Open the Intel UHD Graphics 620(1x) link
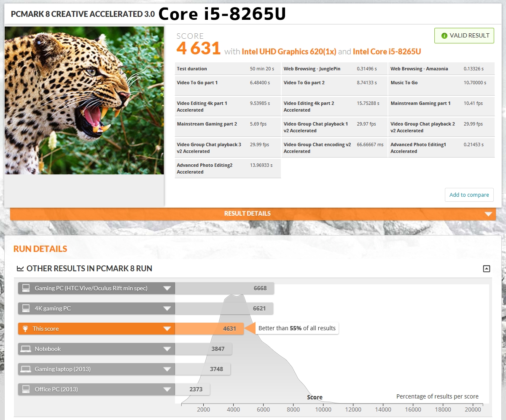This screenshot has width=506, height=420. point(289,51)
